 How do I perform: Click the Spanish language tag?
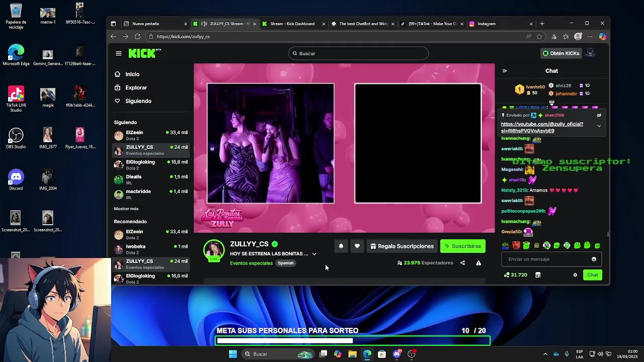pyautogui.click(x=285, y=263)
